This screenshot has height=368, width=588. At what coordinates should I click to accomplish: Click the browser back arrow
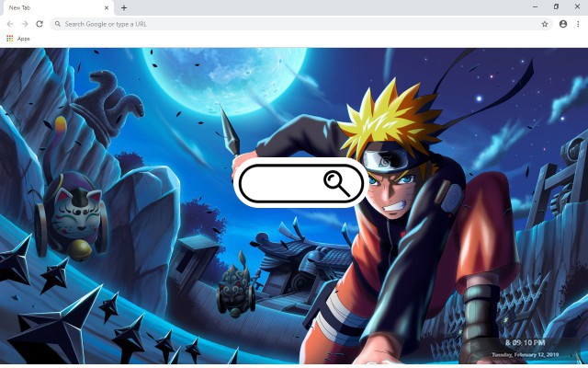10,24
